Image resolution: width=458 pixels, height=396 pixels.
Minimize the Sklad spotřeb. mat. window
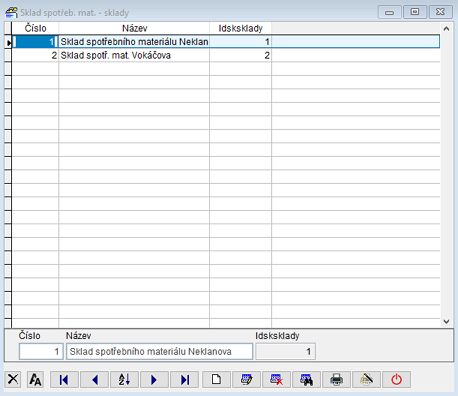(x=389, y=12)
